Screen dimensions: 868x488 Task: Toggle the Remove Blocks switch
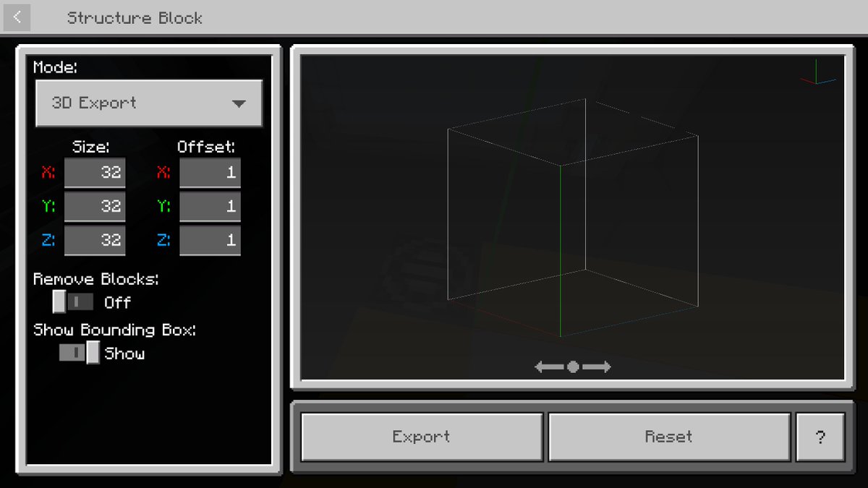pos(73,301)
